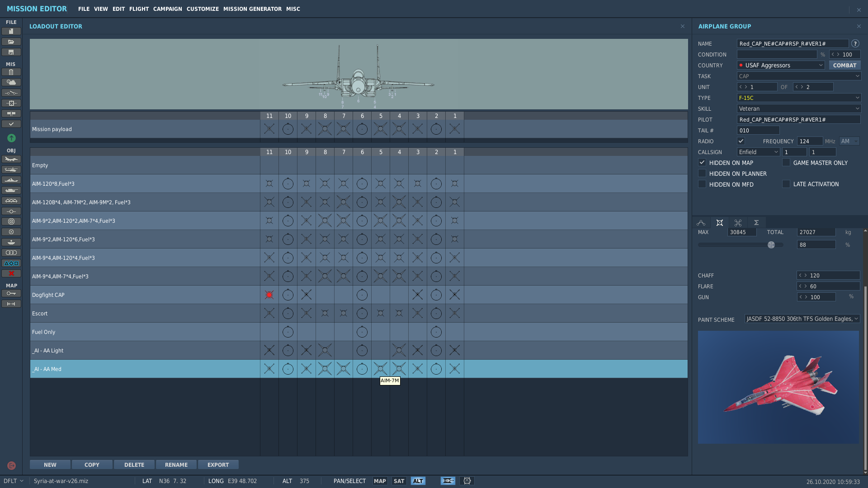Select the ship group placement tool
Screen dimensions: 868x488
(x=11, y=180)
